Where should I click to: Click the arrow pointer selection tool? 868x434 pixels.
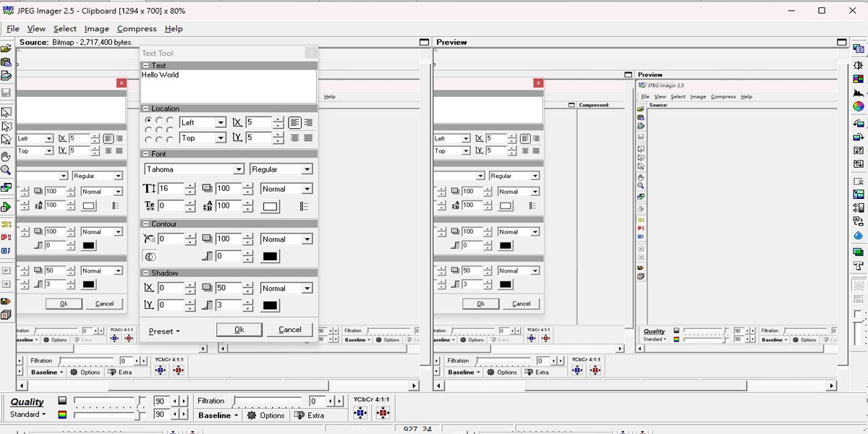(x=6, y=112)
